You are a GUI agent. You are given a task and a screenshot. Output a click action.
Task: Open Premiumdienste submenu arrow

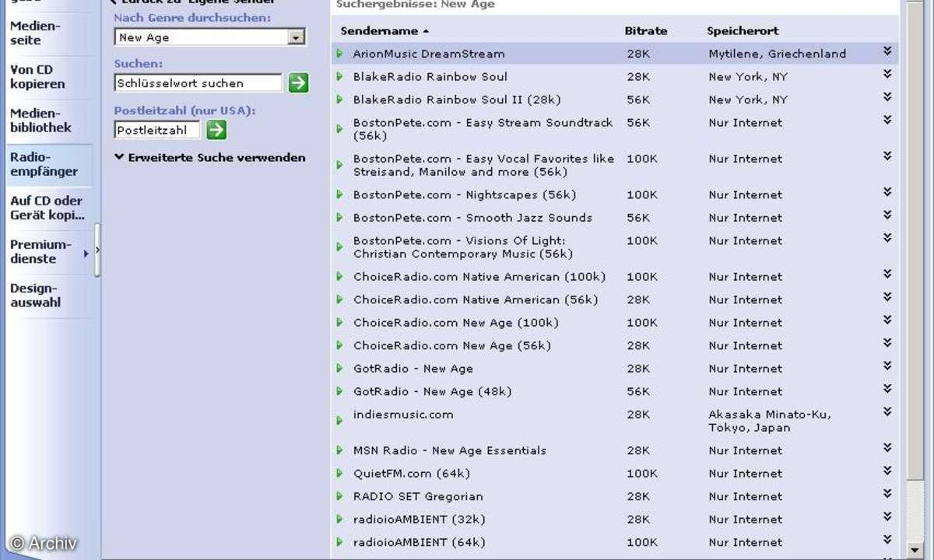[x=86, y=252]
